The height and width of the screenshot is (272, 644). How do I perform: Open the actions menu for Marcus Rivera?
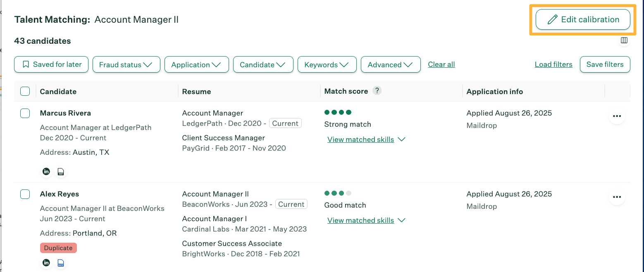coord(617,116)
